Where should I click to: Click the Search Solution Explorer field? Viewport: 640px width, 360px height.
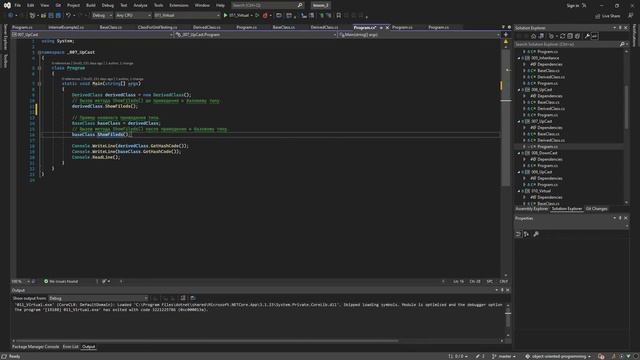point(567,44)
